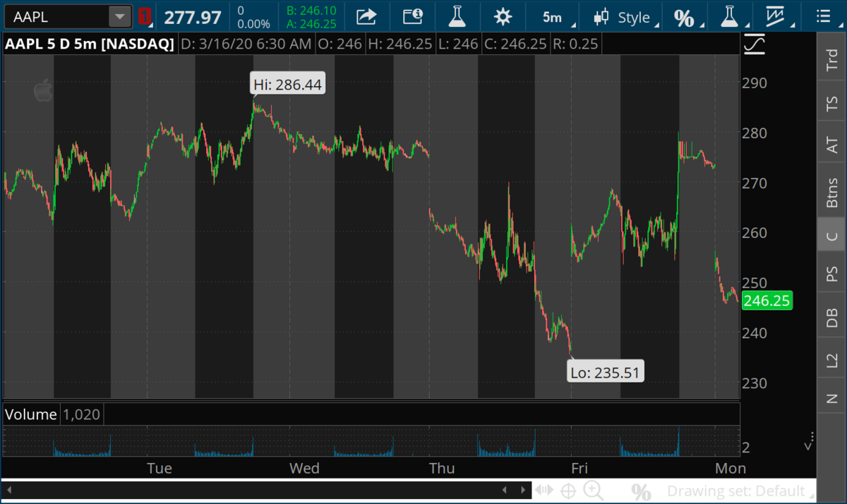Click the percent icon in the bottom bar
Screen dimensions: 847x504
(x=641, y=491)
